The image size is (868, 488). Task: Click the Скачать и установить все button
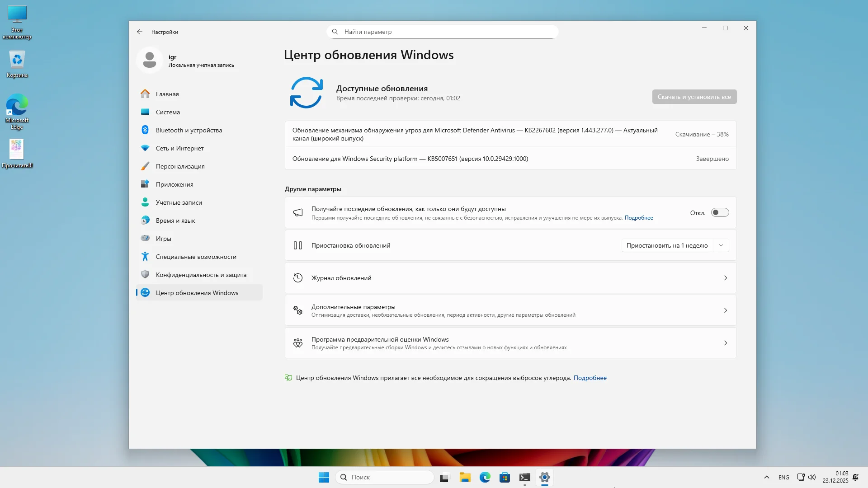point(694,97)
